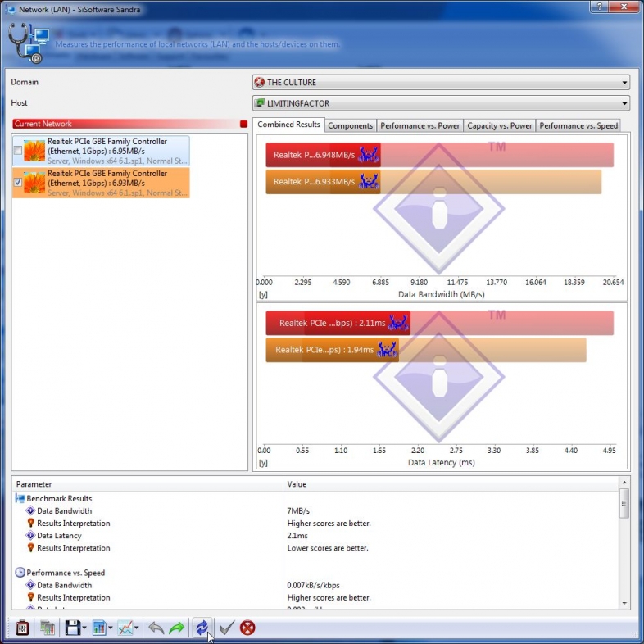This screenshot has height=644, width=644.
Task: Click the red 2.11ms latency bar
Action: point(338,323)
